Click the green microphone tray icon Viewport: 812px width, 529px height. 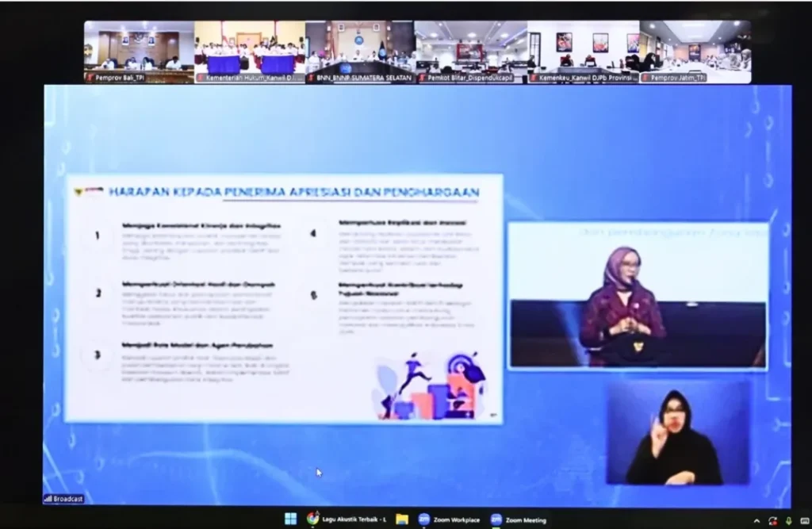787,520
